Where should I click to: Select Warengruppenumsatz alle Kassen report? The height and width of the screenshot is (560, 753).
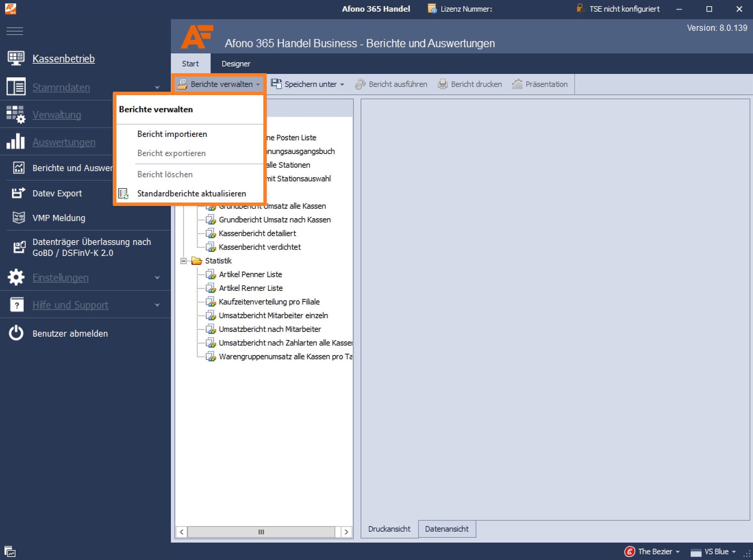point(286,357)
